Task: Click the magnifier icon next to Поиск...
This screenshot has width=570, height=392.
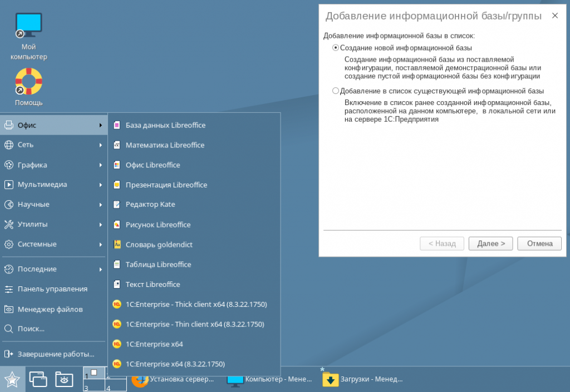Action: (x=9, y=329)
